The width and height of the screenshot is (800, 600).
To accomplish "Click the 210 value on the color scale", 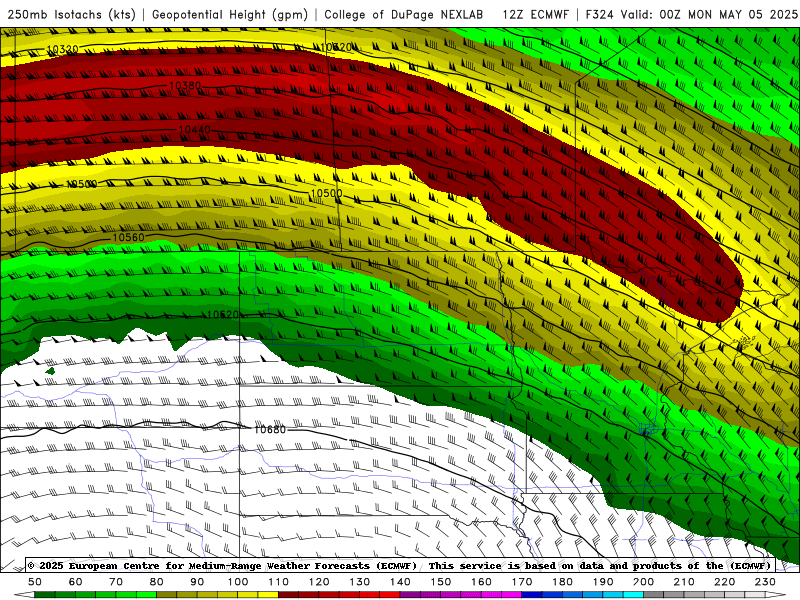I will click(684, 582).
